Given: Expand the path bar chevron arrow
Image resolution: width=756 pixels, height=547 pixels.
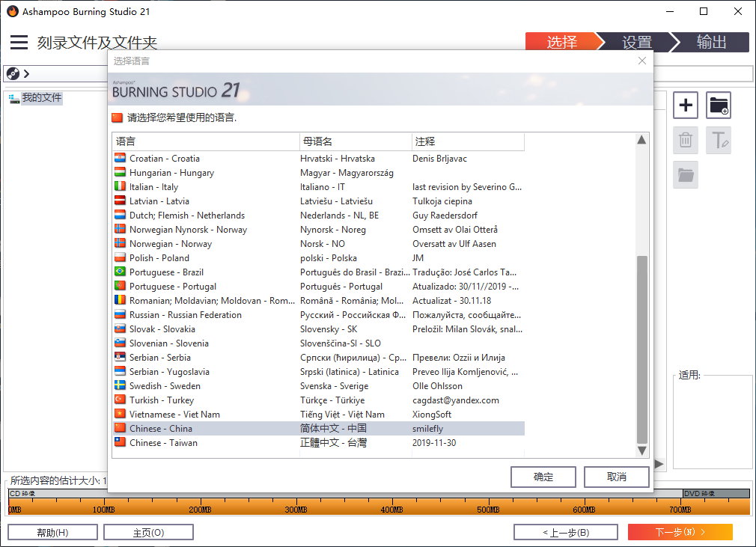Looking at the screenshot, I should click(x=26, y=74).
